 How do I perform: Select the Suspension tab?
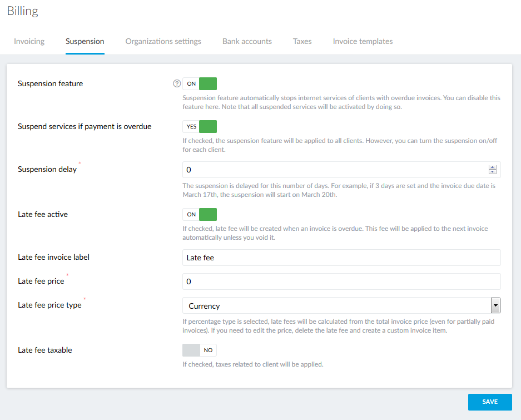[85, 42]
